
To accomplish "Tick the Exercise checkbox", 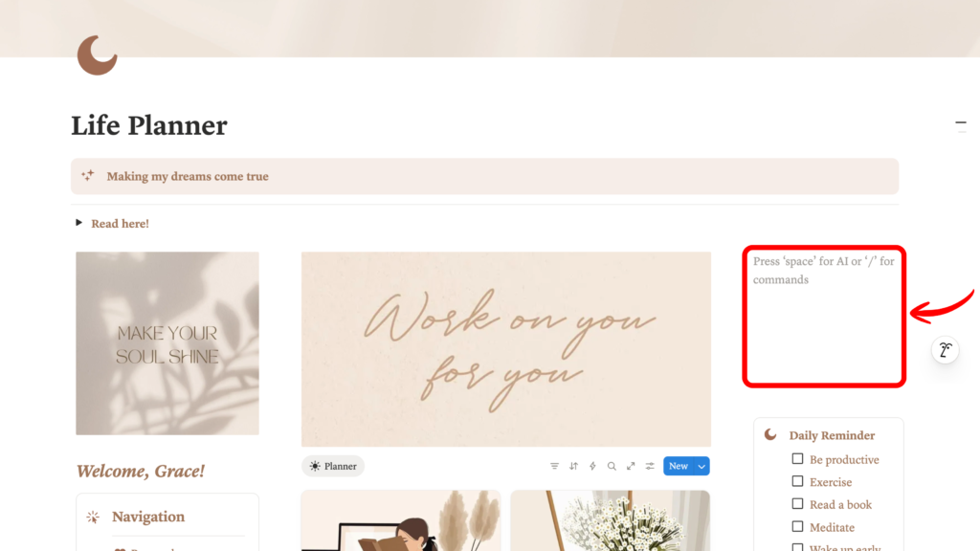I will click(797, 481).
